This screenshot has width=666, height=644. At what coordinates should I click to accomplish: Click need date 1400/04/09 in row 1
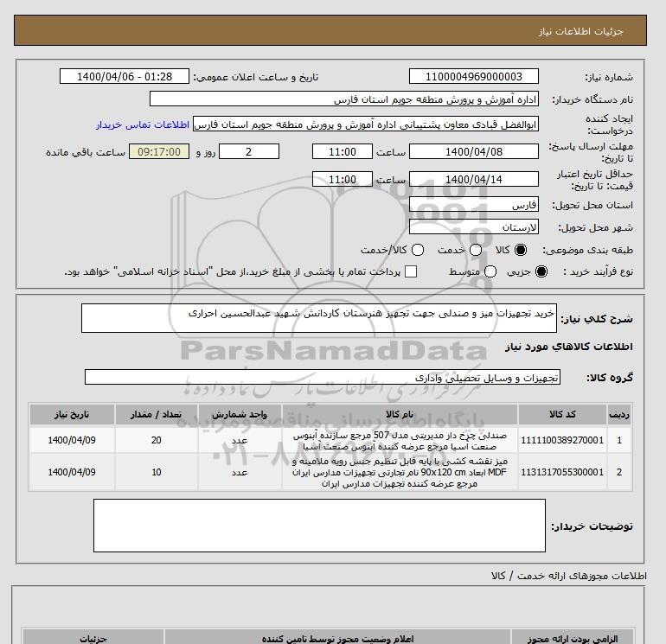(72, 440)
